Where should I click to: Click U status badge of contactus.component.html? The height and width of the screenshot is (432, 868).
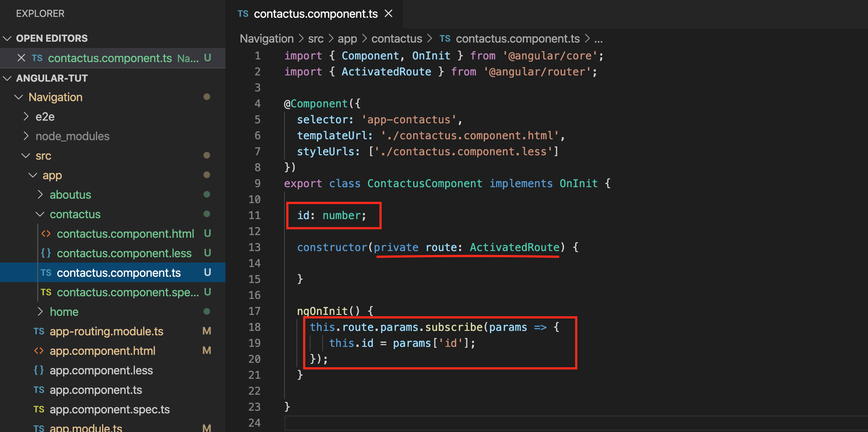click(x=207, y=233)
